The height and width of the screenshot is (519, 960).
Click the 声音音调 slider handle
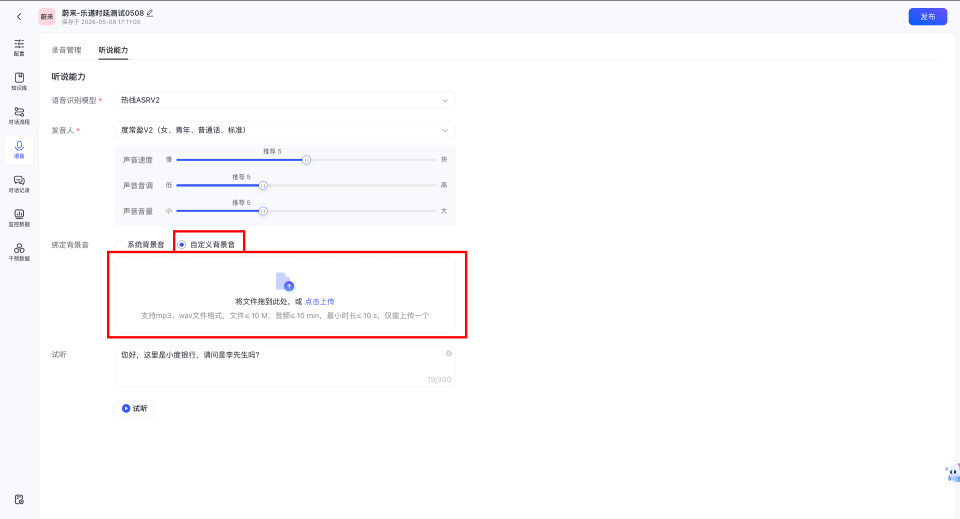pos(263,185)
